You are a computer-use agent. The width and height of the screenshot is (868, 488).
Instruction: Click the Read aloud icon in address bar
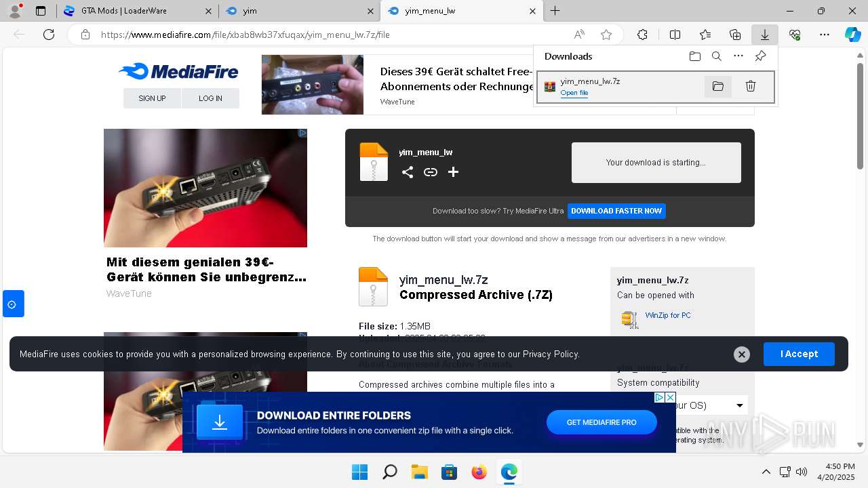click(579, 35)
